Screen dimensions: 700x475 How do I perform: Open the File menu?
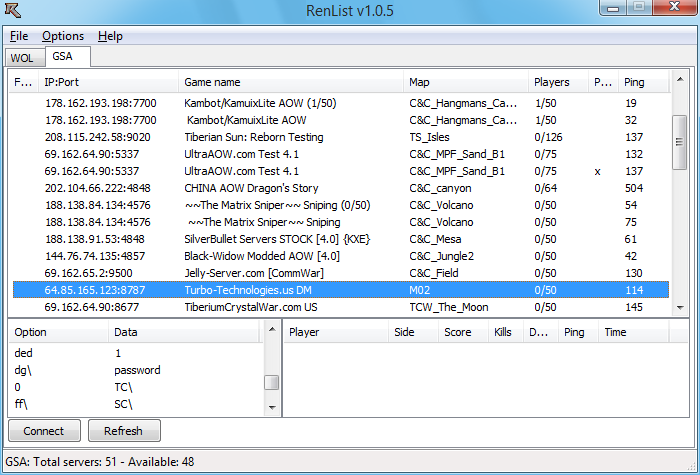tap(19, 36)
